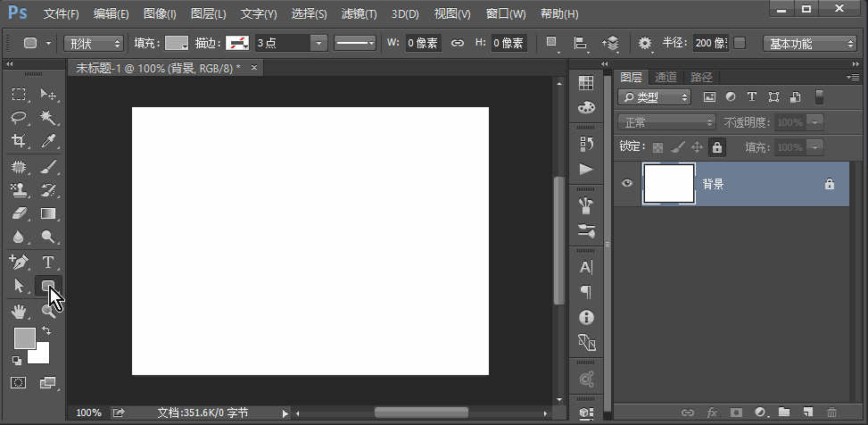
Task: Select the Brush tool
Action: (48, 166)
